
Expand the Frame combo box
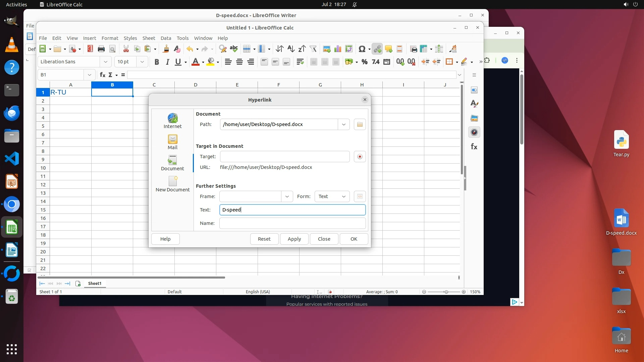click(x=287, y=196)
